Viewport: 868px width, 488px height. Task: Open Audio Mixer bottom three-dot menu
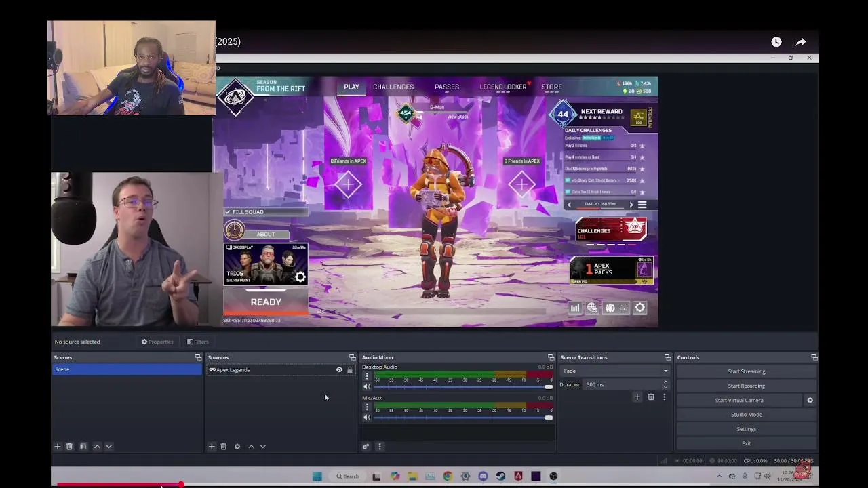pyautogui.click(x=380, y=447)
